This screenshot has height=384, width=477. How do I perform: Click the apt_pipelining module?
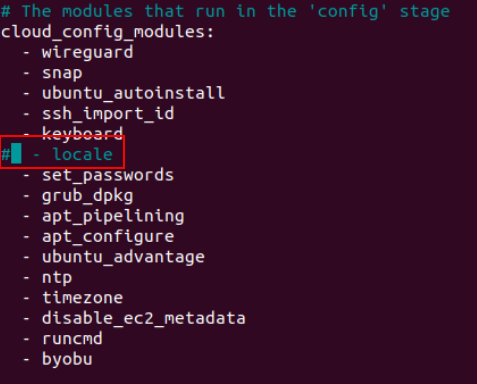(104, 216)
